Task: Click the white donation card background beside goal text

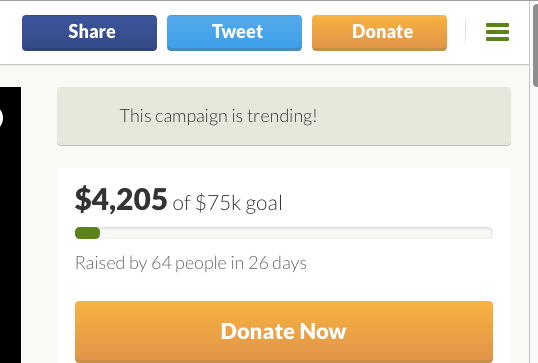Action: (x=388, y=201)
